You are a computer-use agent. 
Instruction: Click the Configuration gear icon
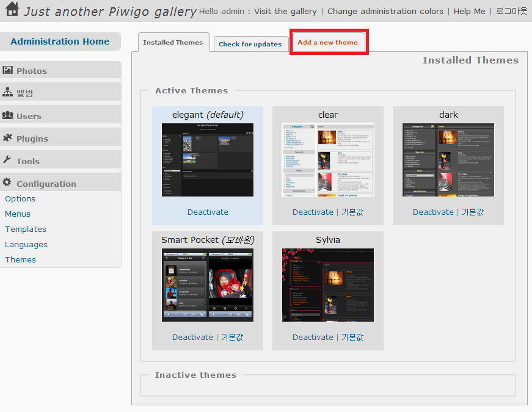tap(7, 183)
